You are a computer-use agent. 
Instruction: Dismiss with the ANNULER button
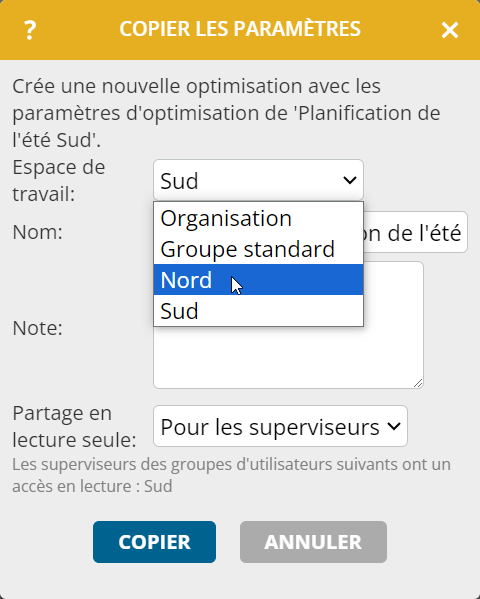pyautogui.click(x=313, y=542)
